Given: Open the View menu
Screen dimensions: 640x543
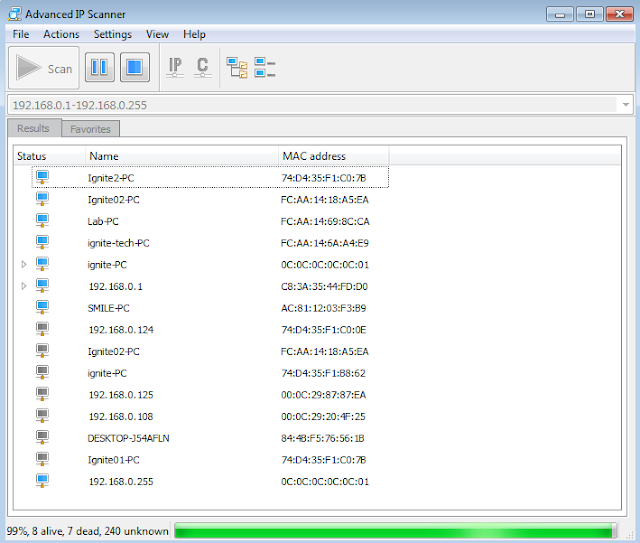Looking at the screenshot, I should [158, 34].
